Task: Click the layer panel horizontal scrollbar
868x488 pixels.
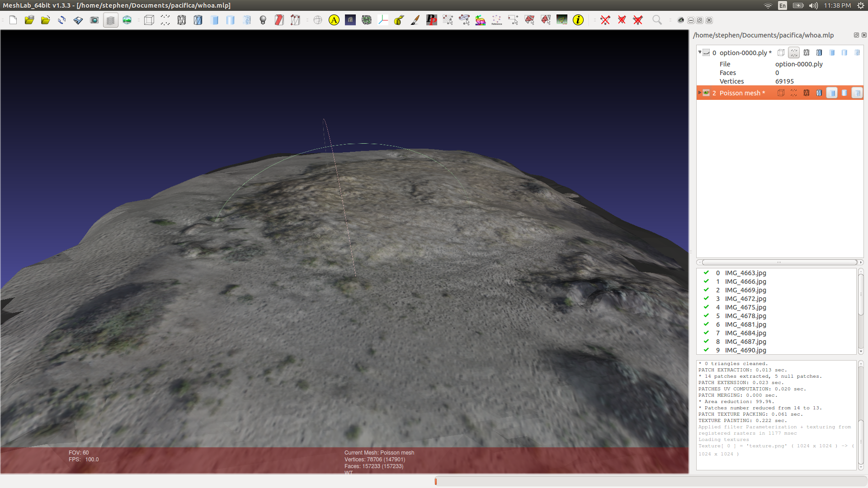Action: pyautogui.click(x=779, y=263)
